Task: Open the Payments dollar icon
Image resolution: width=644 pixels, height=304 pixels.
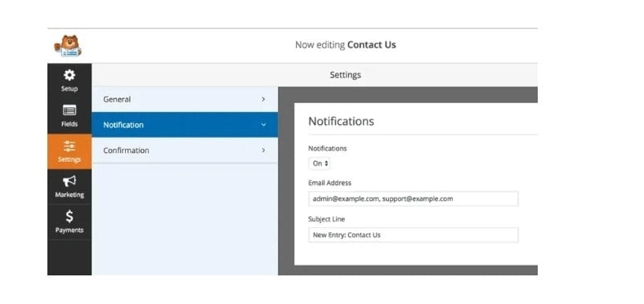Action: tap(69, 217)
